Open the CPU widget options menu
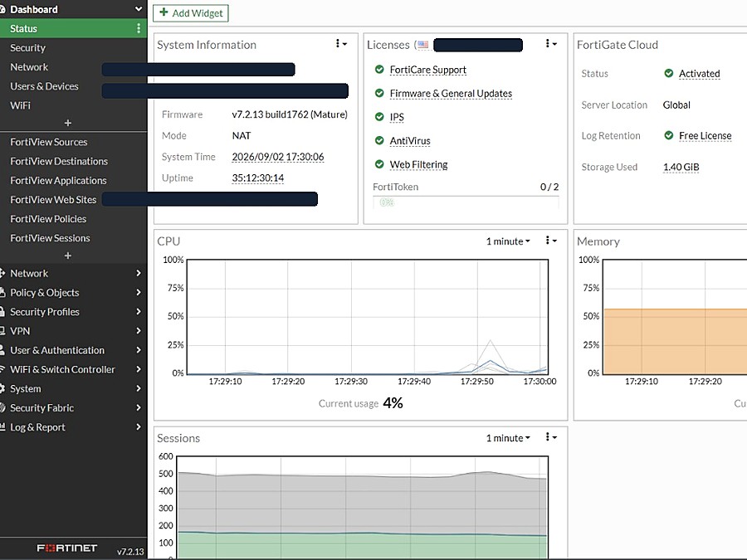This screenshot has width=747, height=560. pos(551,241)
